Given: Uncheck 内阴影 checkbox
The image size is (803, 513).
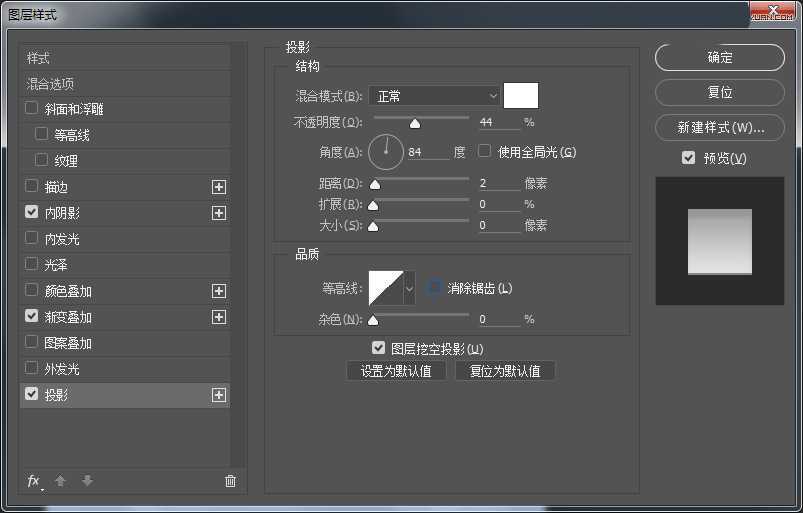Looking at the screenshot, I should (31, 212).
